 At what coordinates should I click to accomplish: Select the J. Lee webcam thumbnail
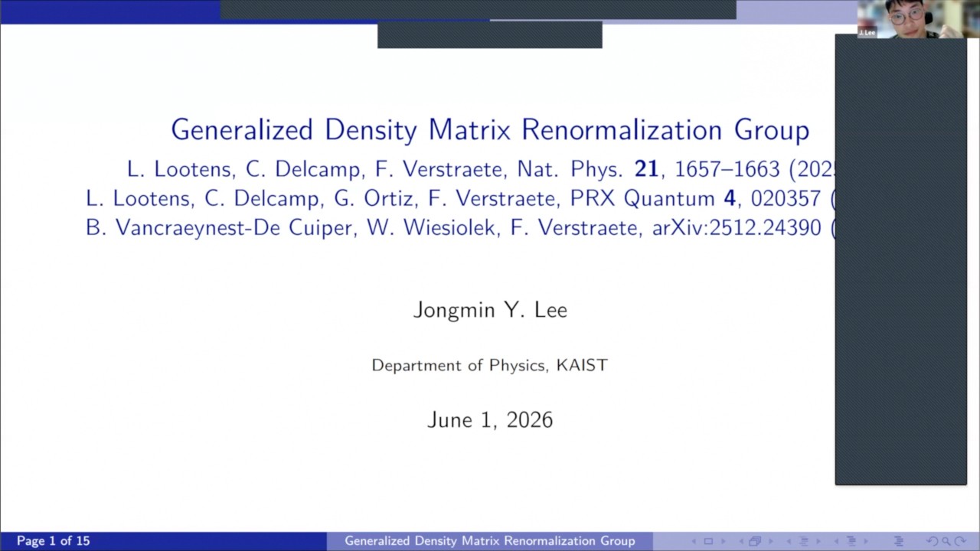[x=918, y=18]
